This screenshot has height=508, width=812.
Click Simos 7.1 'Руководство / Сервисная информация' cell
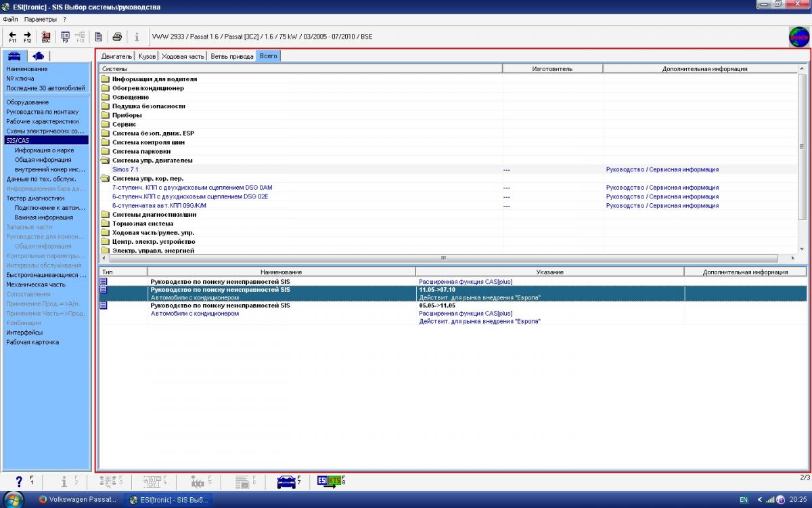click(x=662, y=169)
